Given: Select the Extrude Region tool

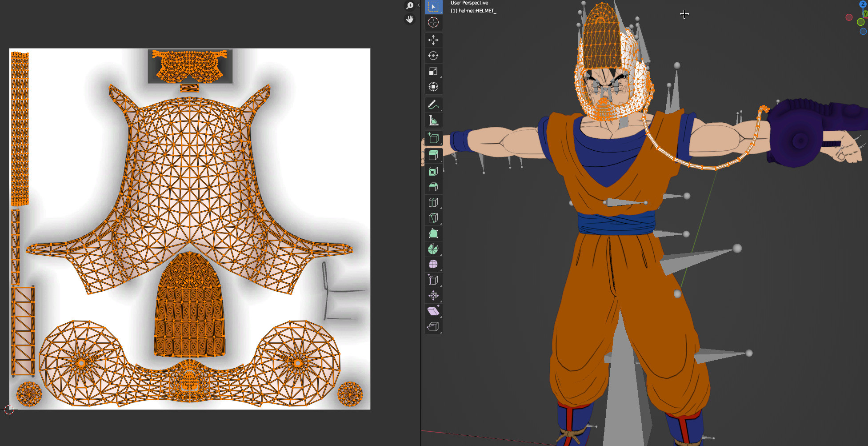Looking at the screenshot, I should [x=433, y=155].
